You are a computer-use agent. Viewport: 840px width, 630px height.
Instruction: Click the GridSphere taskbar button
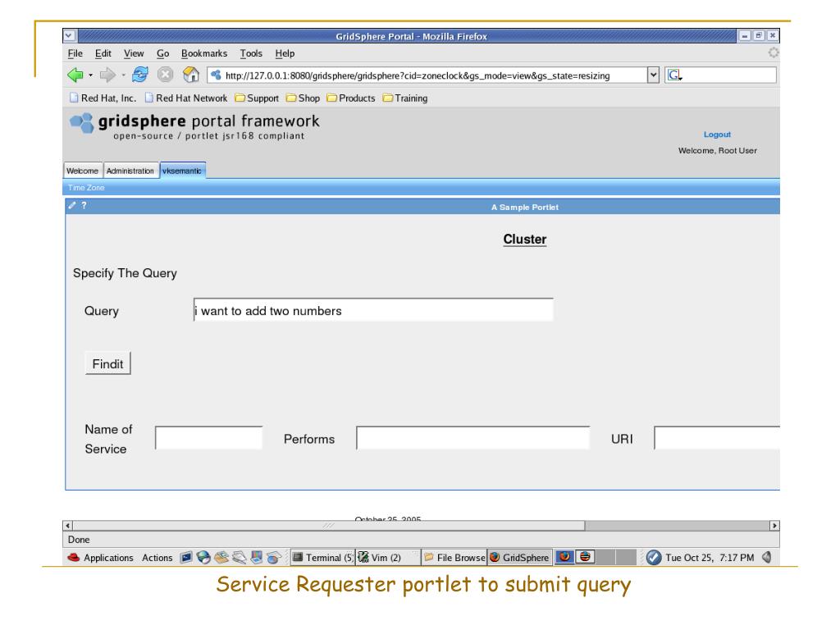point(519,558)
